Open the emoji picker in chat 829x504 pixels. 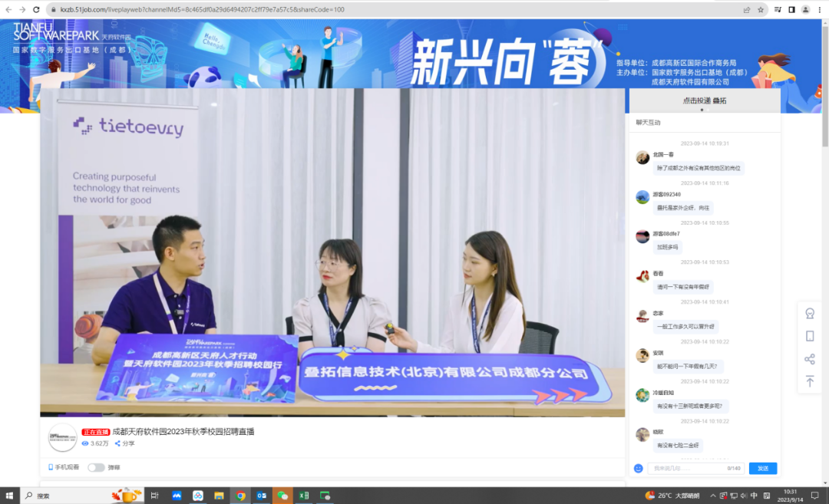[x=638, y=468]
